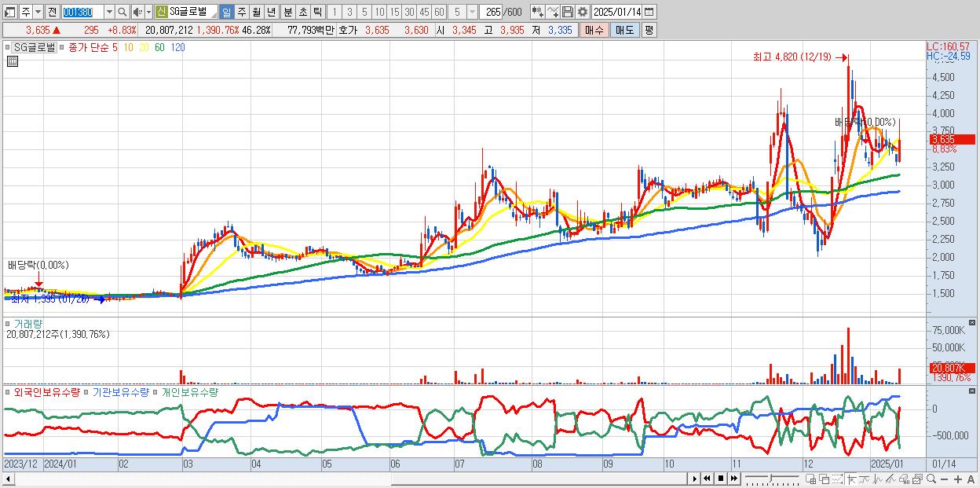980x488 pixels.
Task: Open the window layout icon at toolbar start
Action: coord(10,12)
